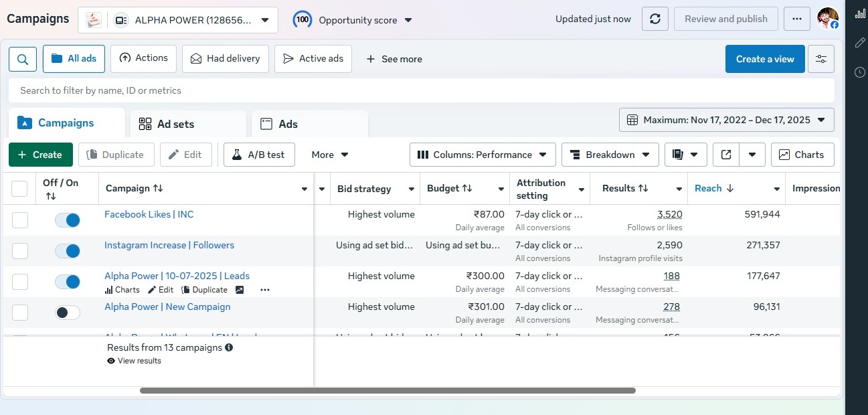
Task: Switch to the Ads tab
Action: 288,124
